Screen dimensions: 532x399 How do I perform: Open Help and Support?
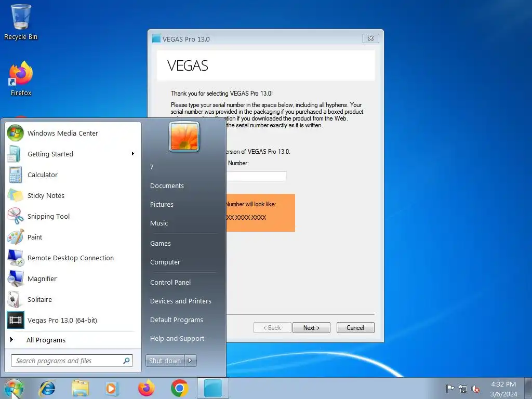click(177, 338)
